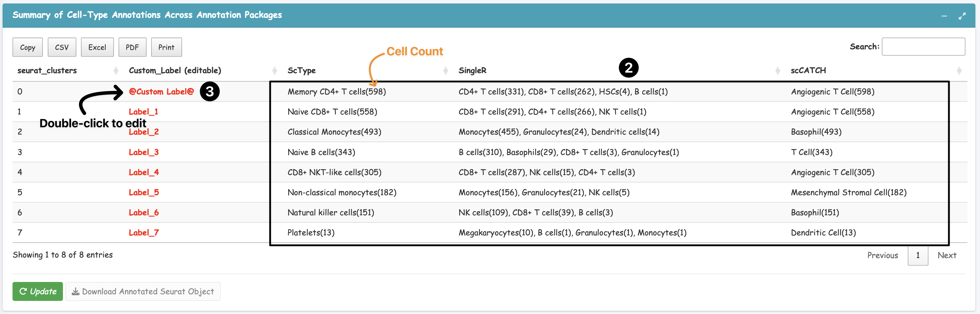The height and width of the screenshot is (314, 980).
Task: Expand the panel to fullscreen
Action: tap(962, 16)
